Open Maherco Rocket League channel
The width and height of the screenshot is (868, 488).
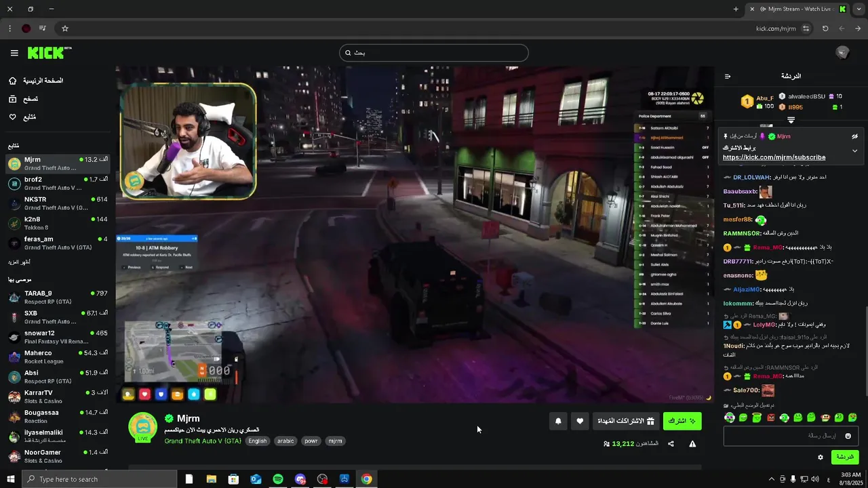(58, 357)
